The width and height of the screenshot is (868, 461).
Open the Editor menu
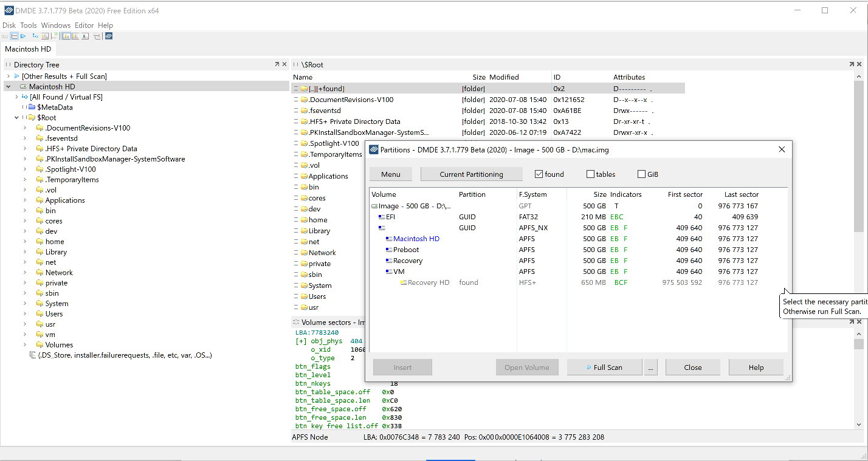84,26
